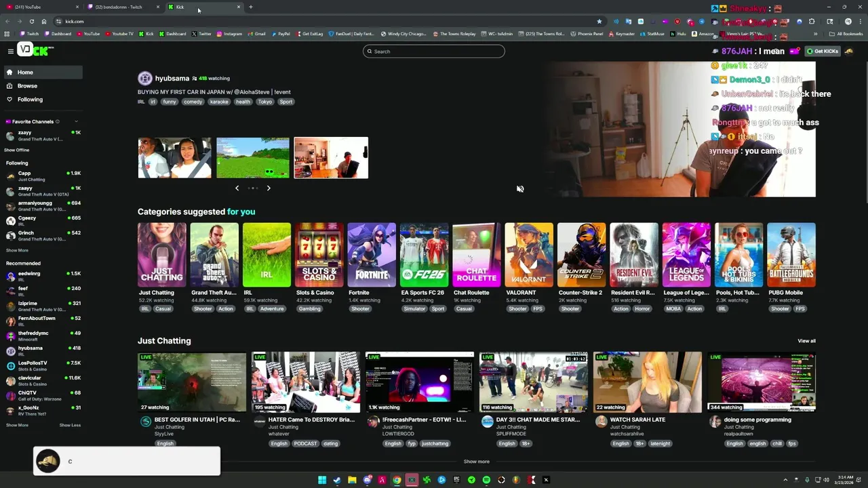Open the Slots & Casino category card
Image resolution: width=868 pixels, height=488 pixels.
coord(319,255)
